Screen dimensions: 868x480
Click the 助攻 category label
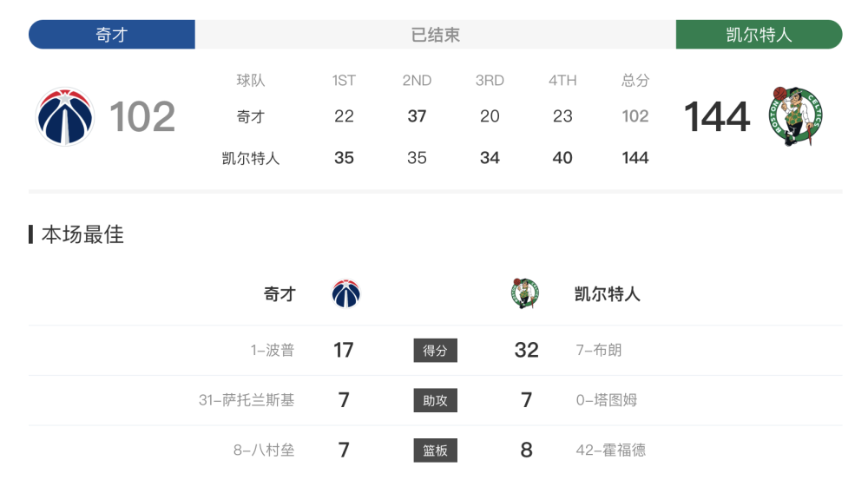(435, 400)
